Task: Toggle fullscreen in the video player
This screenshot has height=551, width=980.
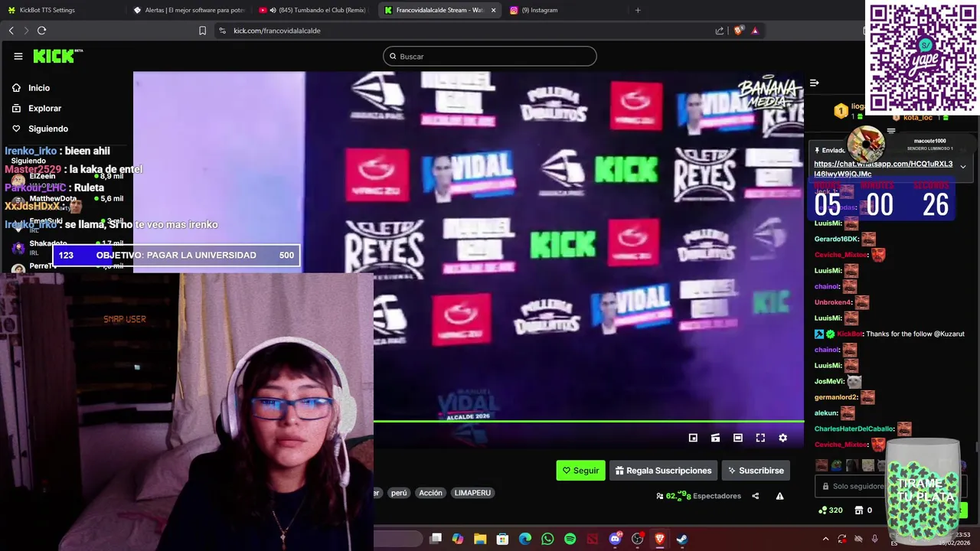Action: pyautogui.click(x=760, y=438)
